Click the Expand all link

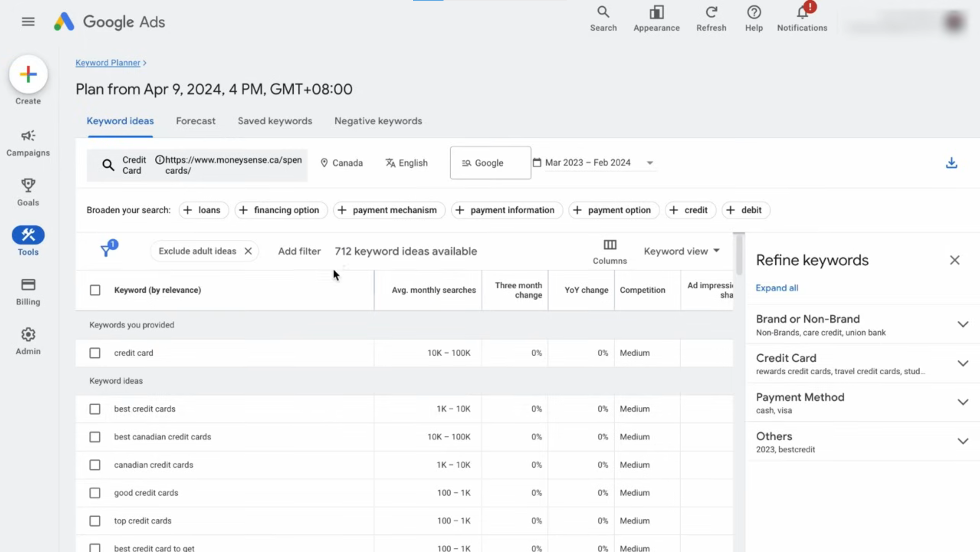(777, 288)
